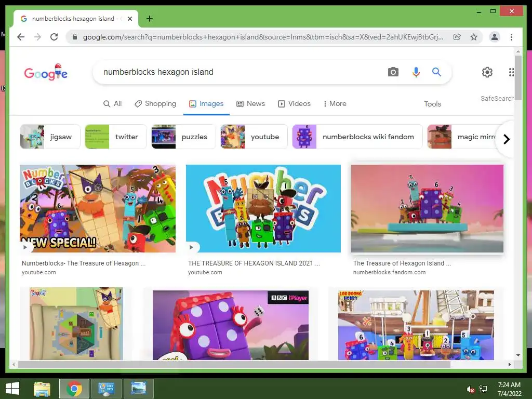The image size is (532, 399).
Task: Filter images by the puzzles chip
Action: [x=183, y=137]
